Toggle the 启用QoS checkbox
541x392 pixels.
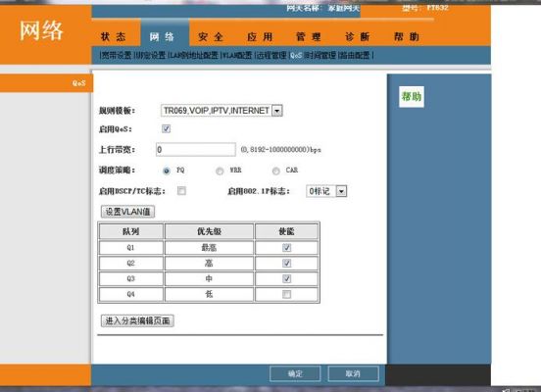[x=166, y=128]
